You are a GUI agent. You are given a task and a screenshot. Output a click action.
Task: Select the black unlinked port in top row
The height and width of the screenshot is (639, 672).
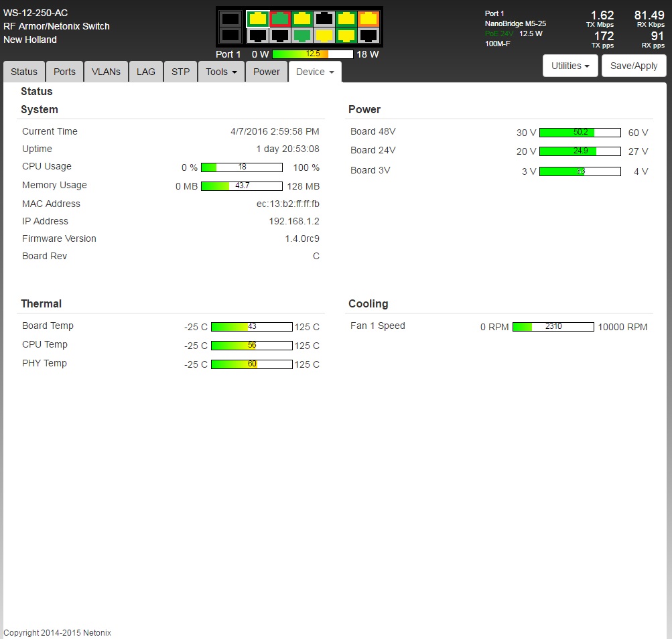324,18
